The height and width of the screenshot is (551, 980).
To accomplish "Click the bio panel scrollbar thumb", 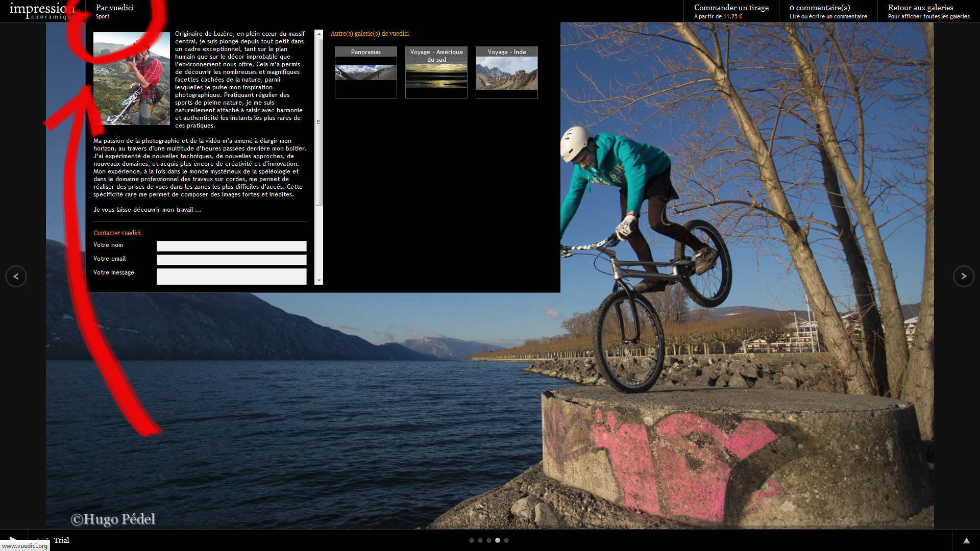I will point(318,122).
